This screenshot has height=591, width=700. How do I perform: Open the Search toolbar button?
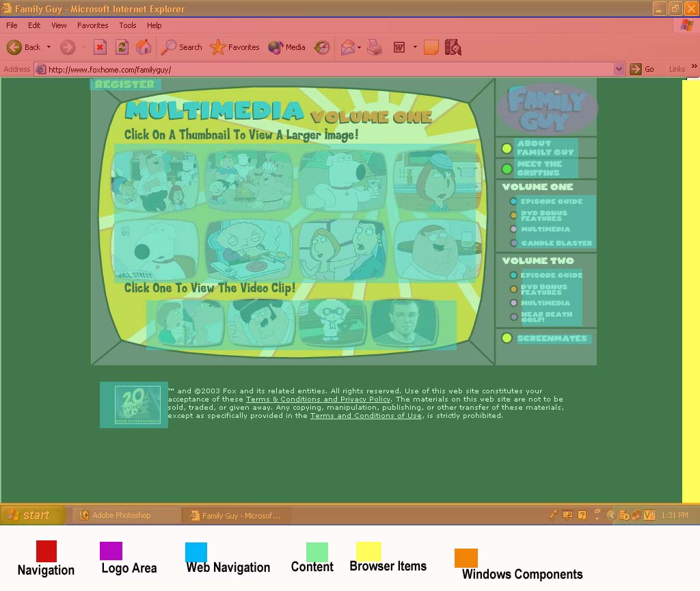[182, 47]
